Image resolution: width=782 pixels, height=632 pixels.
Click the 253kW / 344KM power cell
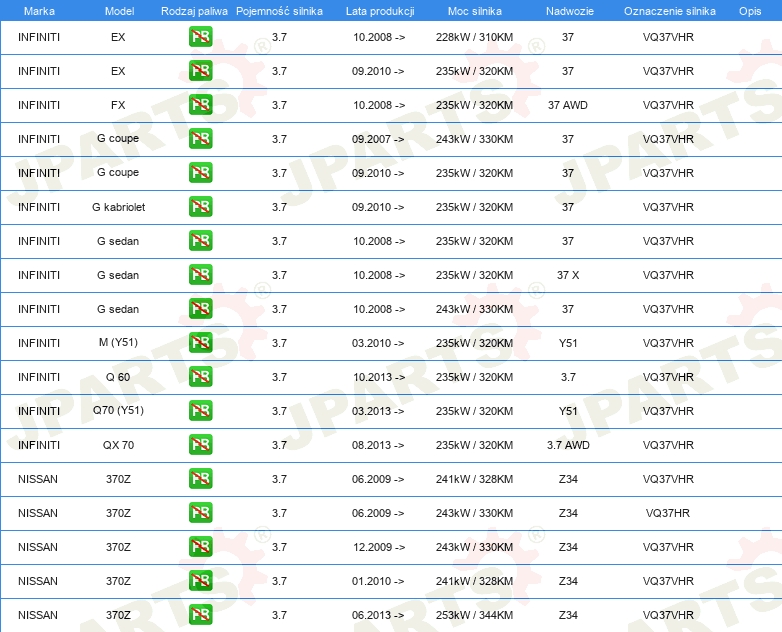pyautogui.click(x=474, y=615)
